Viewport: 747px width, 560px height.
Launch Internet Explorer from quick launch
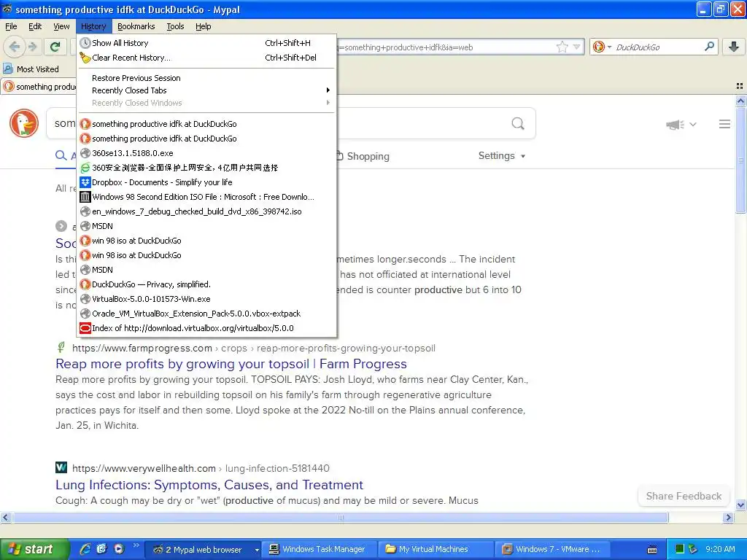(85, 549)
